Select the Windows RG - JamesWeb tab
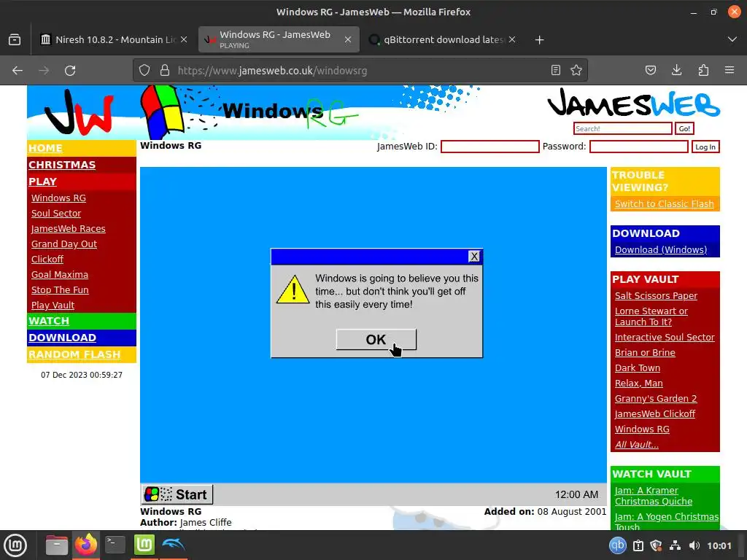Viewport: 747px width, 560px height. [278, 39]
